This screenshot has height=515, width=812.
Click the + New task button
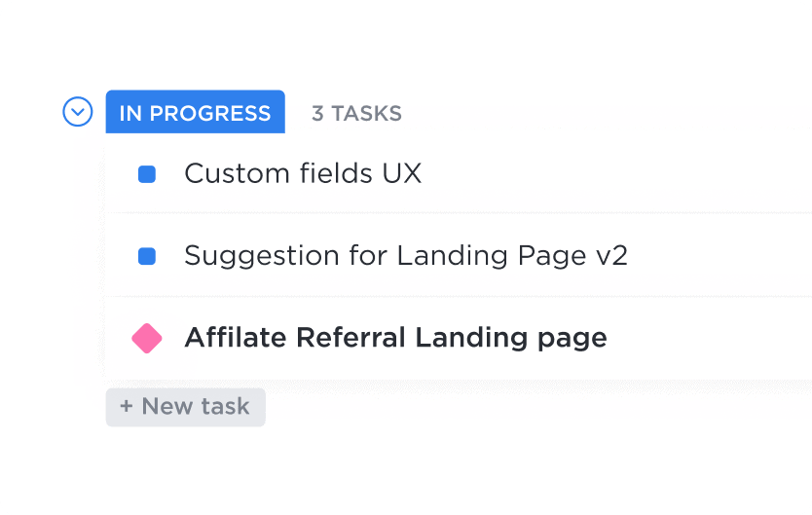click(185, 407)
